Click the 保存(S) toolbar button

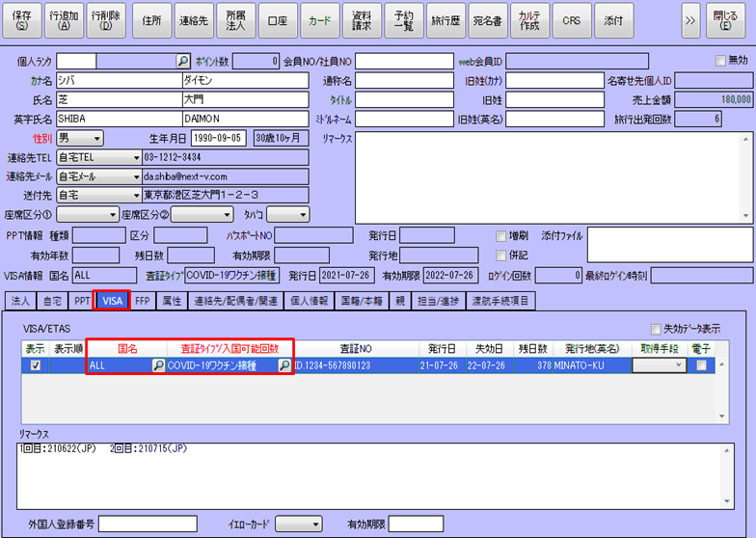(x=21, y=20)
